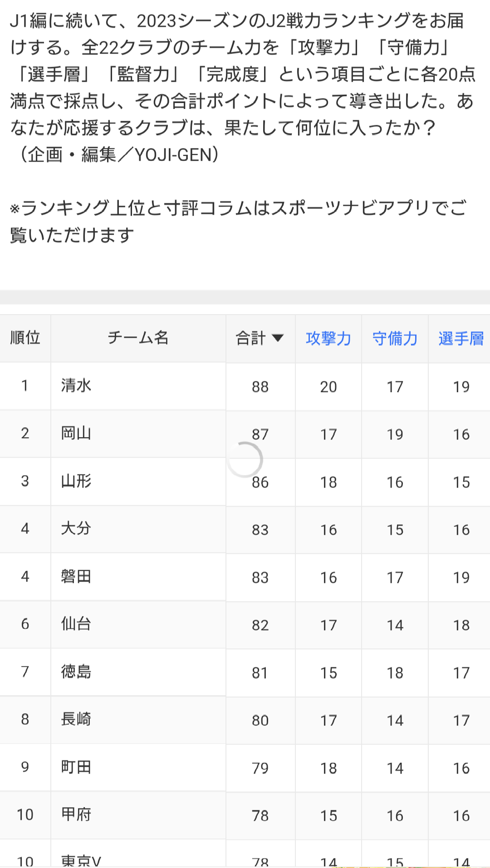Tap 清水's total score of 88
This screenshot has width=490, height=868.
click(260, 387)
